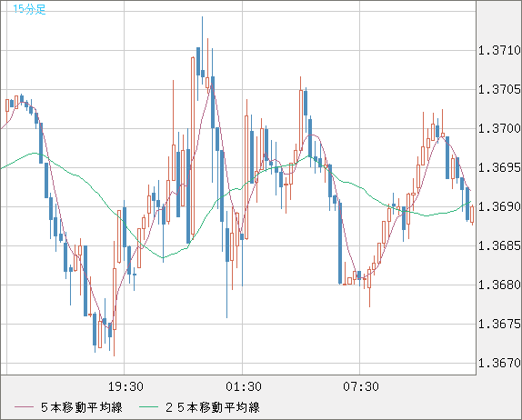Image resolution: width=522 pixels, height=420 pixels.
Task: Click the 1.3700 price axis label
Action: click(x=499, y=128)
